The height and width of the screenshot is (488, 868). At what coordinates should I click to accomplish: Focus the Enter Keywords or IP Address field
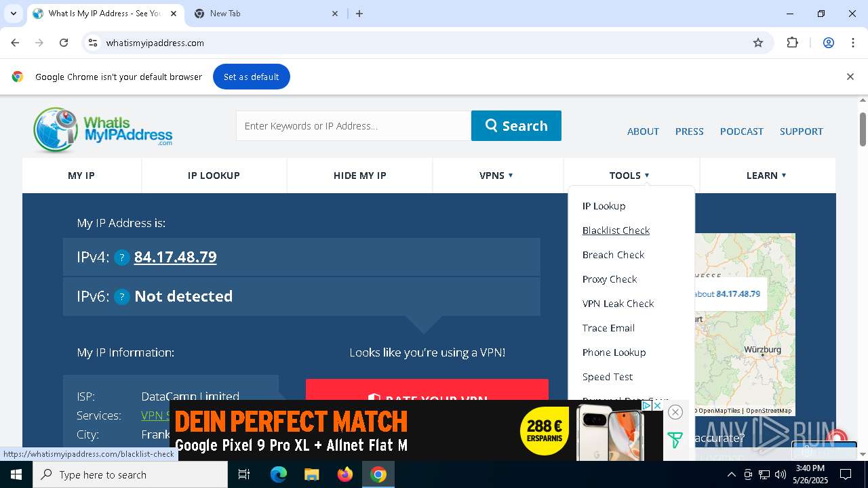coord(353,125)
